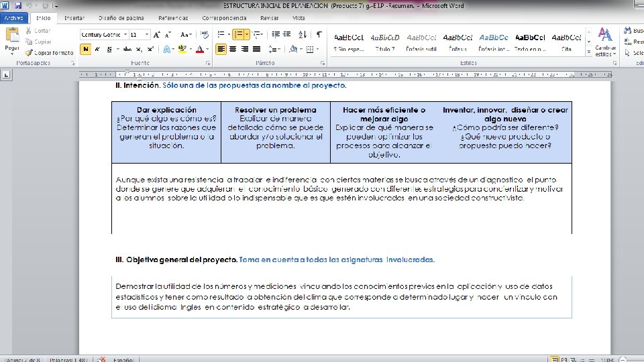Click the multilevel list icon
This screenshot has width=644, height=362.
click(257, 34)
